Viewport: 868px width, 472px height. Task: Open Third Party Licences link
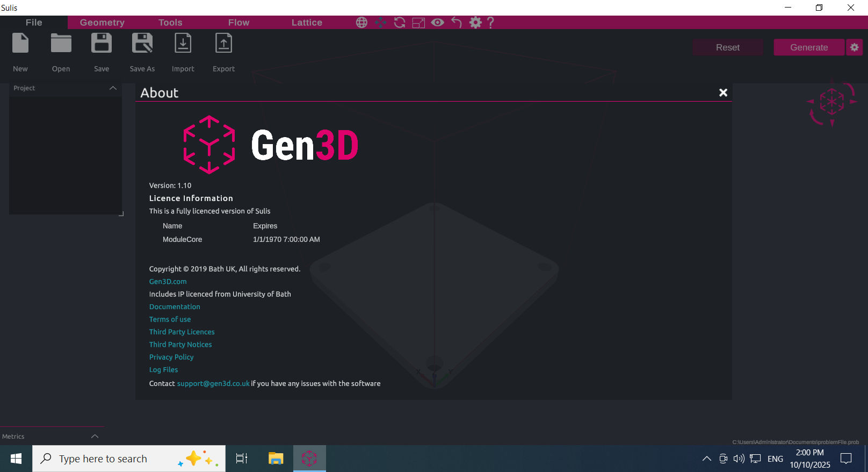182,332
